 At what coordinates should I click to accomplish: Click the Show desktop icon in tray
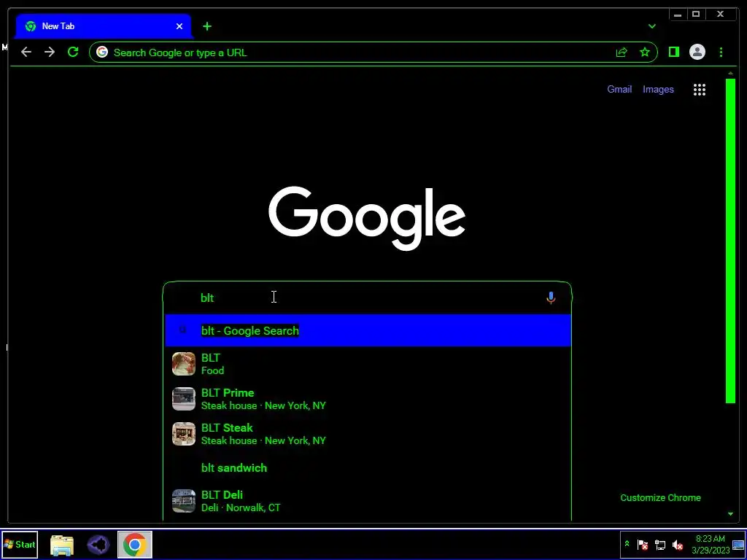(738, 545)
